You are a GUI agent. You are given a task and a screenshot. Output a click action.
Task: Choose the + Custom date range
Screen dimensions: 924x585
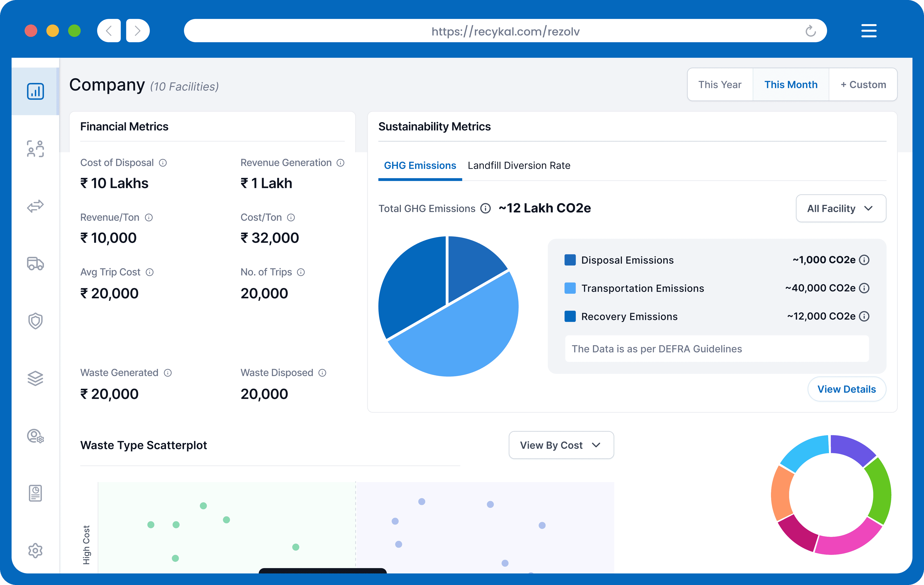click(863, 85)
